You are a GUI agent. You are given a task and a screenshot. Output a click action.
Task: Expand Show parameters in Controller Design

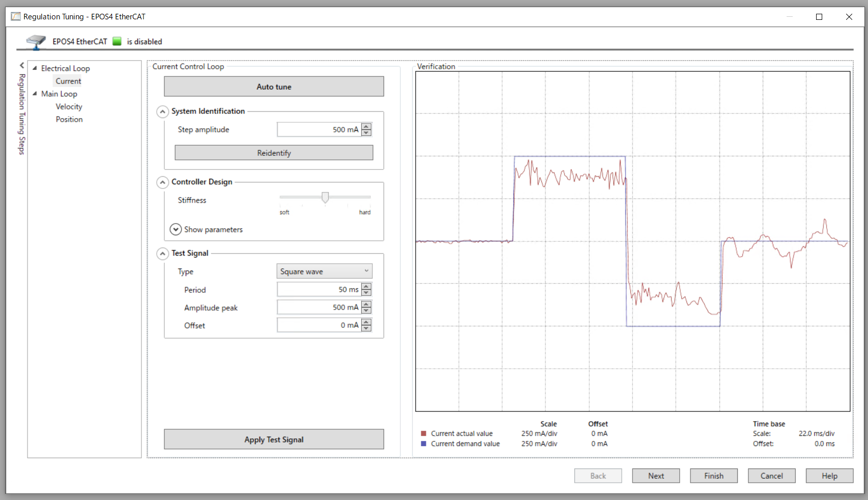(176, 230)
